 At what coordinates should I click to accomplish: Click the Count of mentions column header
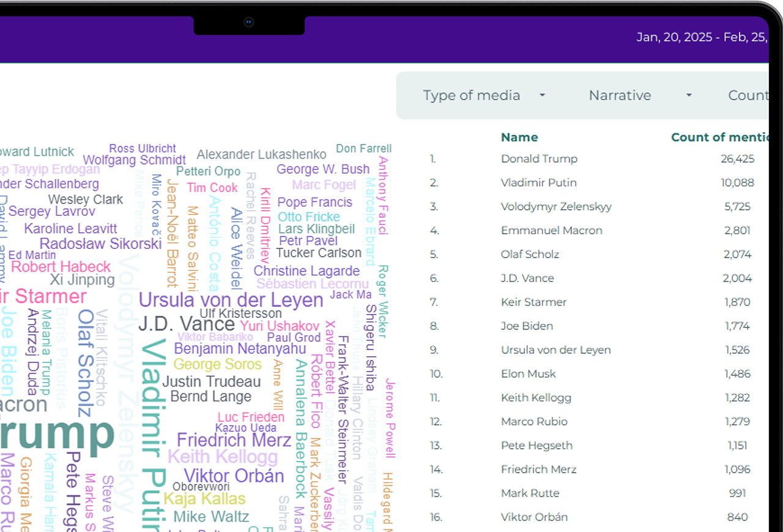pyautogui.click(x=719, y=137)
